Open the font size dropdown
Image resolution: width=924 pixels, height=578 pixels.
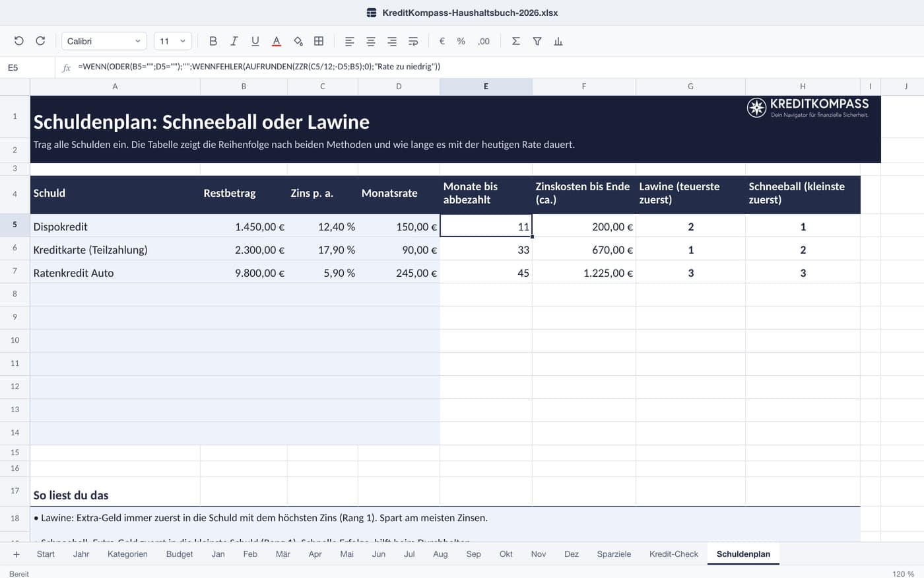173,41
